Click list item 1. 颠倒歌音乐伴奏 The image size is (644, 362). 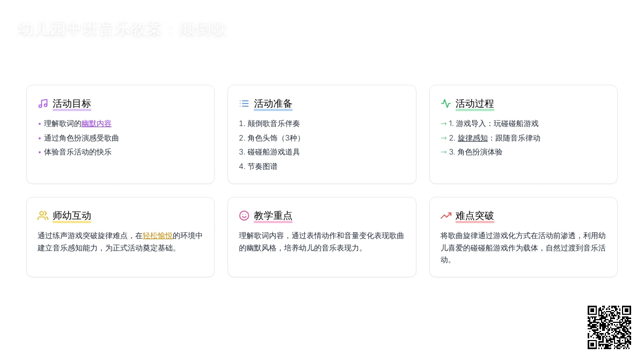coord(269,123)
